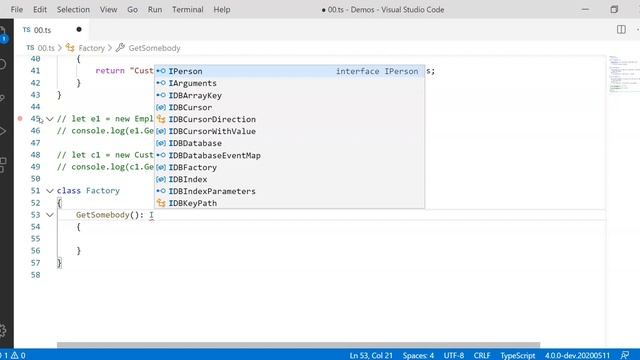Select IDBArrayKey suggestion
Image resolution: width=640 pixels, height=360 pixels.
(x=289, y=95)
